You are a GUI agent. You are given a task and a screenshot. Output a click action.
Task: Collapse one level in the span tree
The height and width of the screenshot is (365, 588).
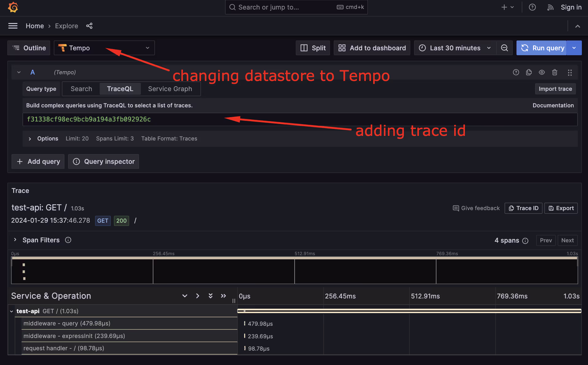click(184, 296)
